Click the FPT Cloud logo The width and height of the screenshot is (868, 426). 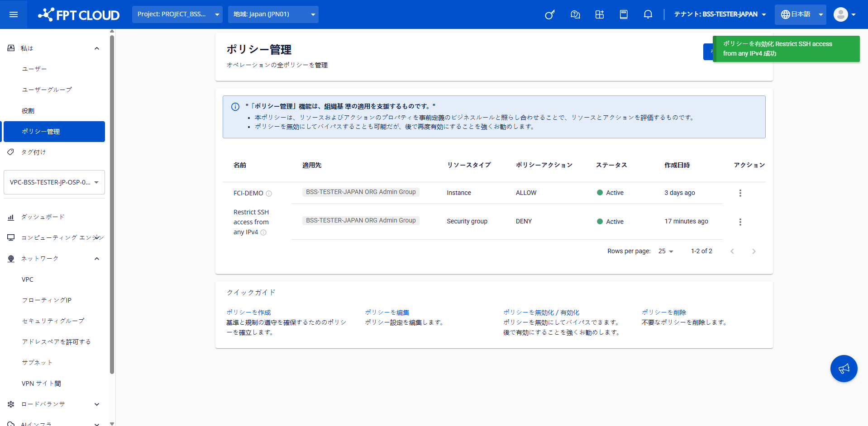[79, 14]
